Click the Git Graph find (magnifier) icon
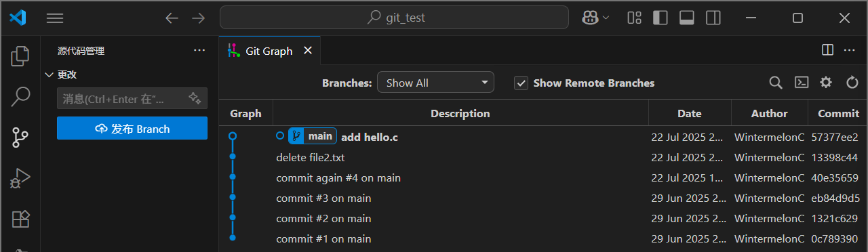Screen dimensions: 868x252 (x=776, y=83)
